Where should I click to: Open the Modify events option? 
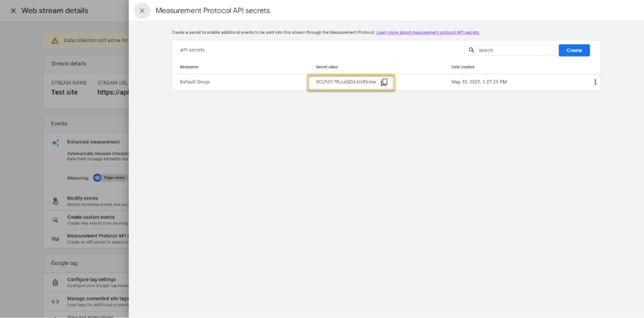pos(82,198)
